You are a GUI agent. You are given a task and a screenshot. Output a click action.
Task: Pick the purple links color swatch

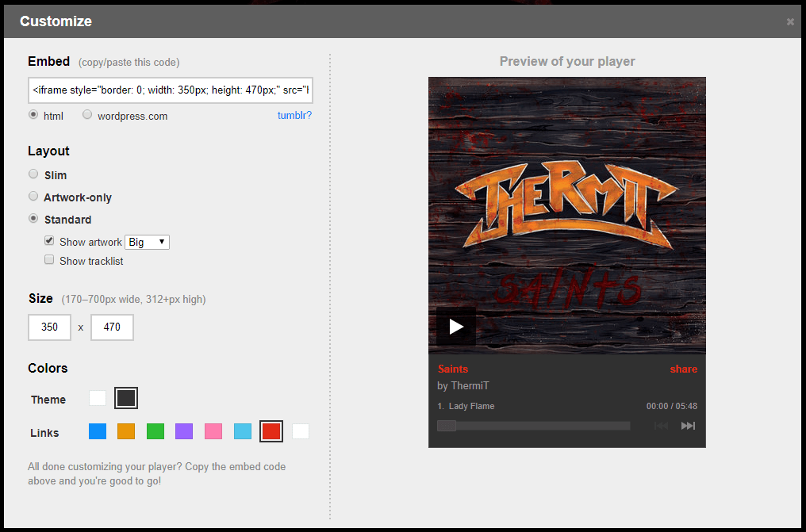(184, 431)
